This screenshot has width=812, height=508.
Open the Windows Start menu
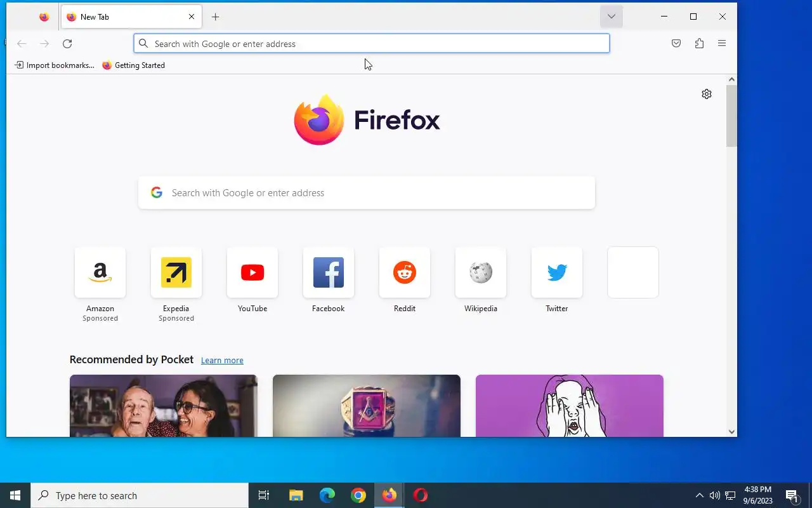pyautogui.click(x=15, y=495)
